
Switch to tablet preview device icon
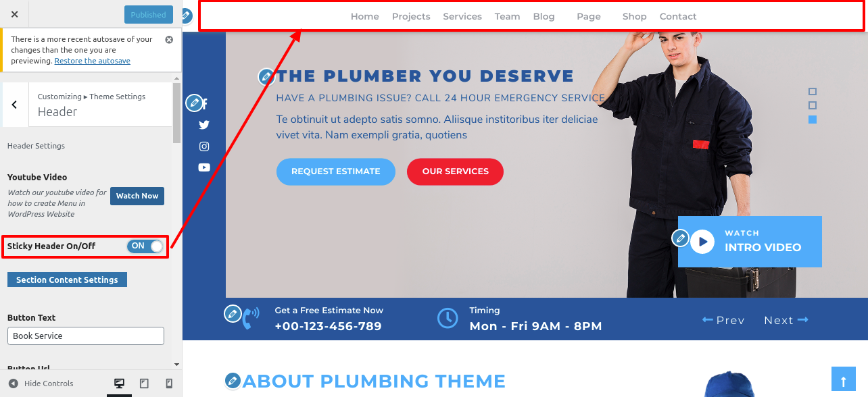coord(144,383)
